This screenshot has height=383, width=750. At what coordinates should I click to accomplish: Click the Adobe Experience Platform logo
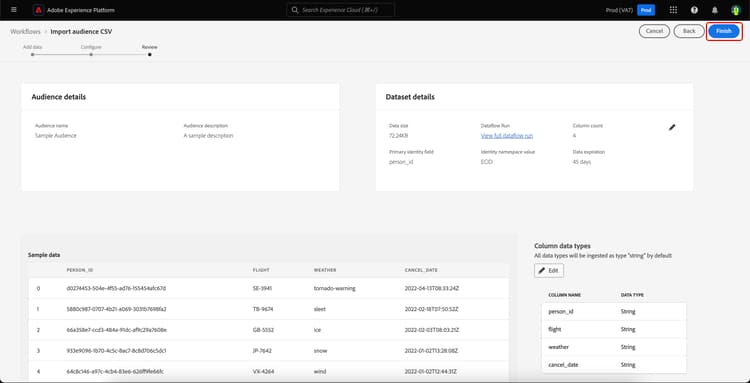[39, 10]
